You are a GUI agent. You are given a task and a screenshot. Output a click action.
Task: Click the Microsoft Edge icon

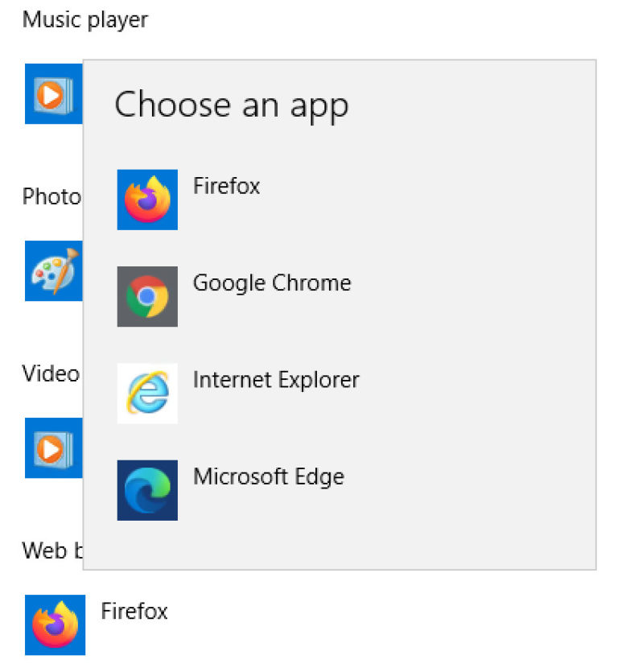(146, 489)
